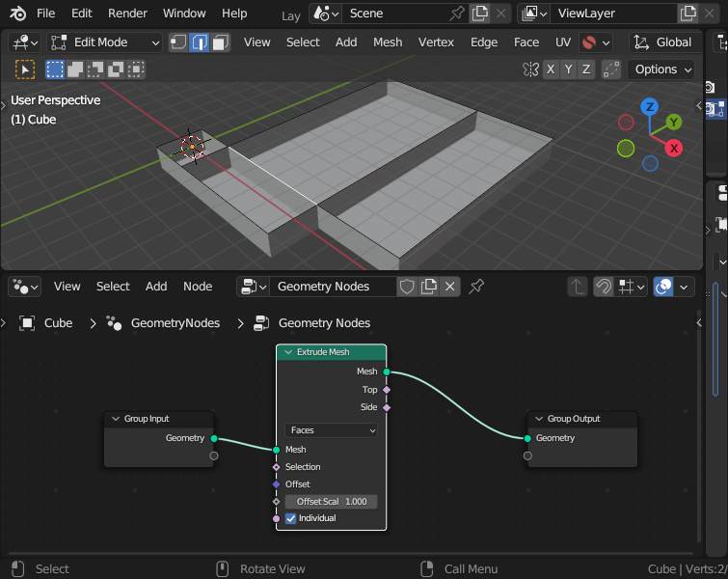Toggle auto merge vertices icon
Screen dimensions: 728x579
(611, 69)
